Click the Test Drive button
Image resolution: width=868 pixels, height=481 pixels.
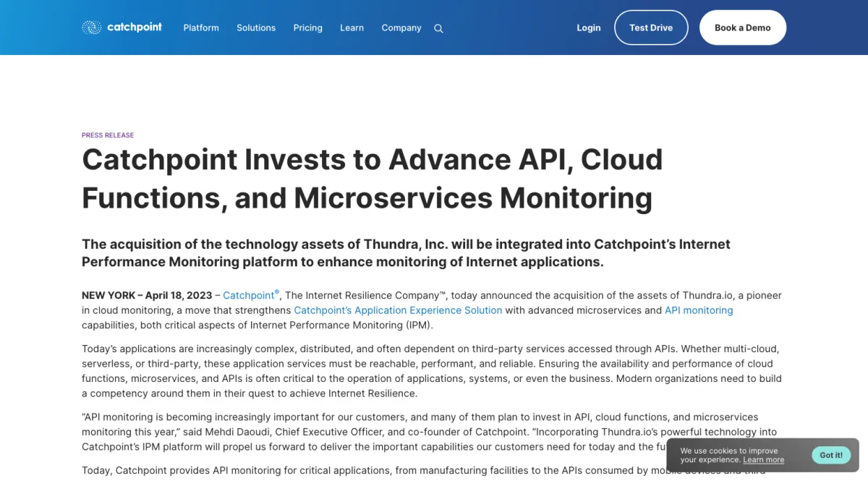coord(651,27)
